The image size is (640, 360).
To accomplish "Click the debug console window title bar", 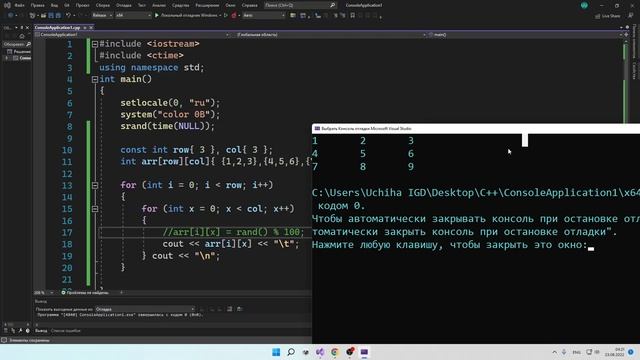I will (x=476, y=128).
